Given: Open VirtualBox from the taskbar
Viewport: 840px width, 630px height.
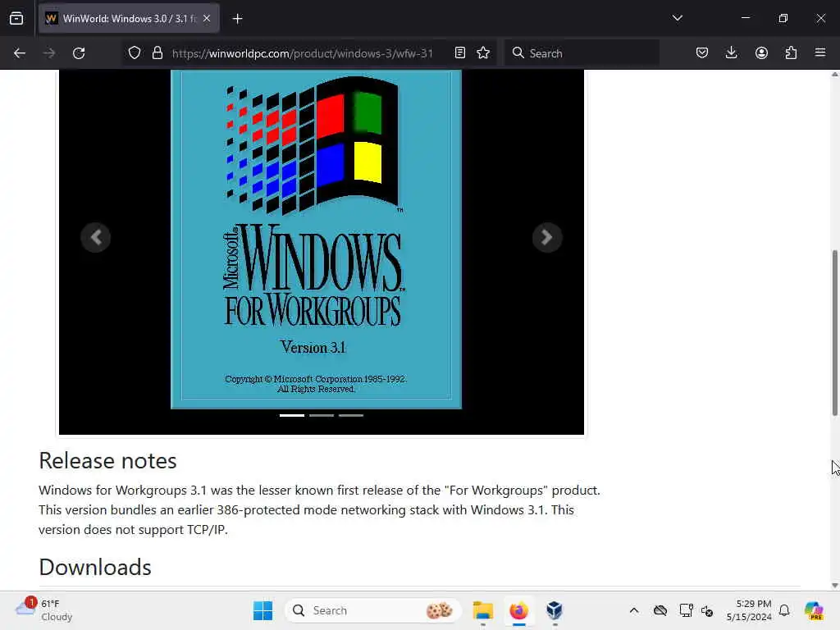Looking at the screenshot, I should 555,610.
